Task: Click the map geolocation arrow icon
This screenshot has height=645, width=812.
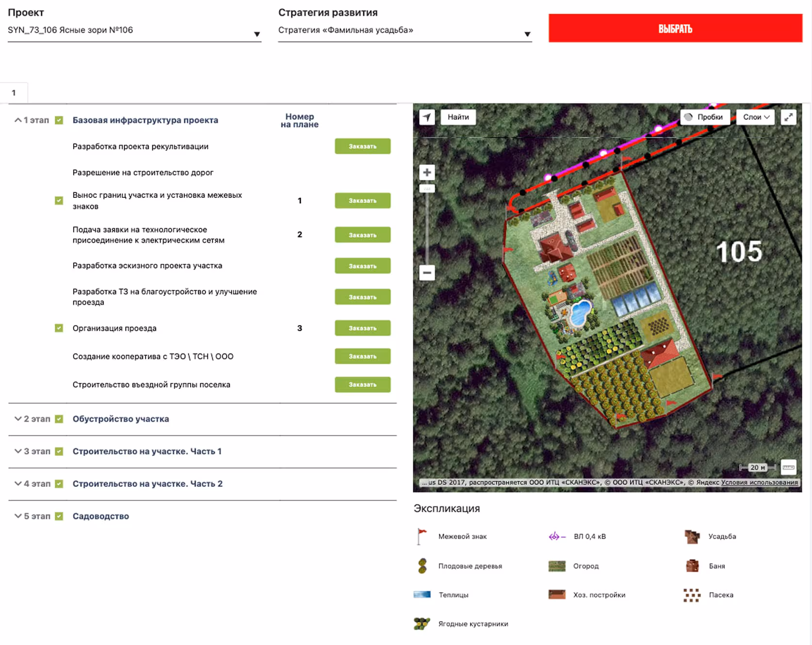Action: (427, 117)
